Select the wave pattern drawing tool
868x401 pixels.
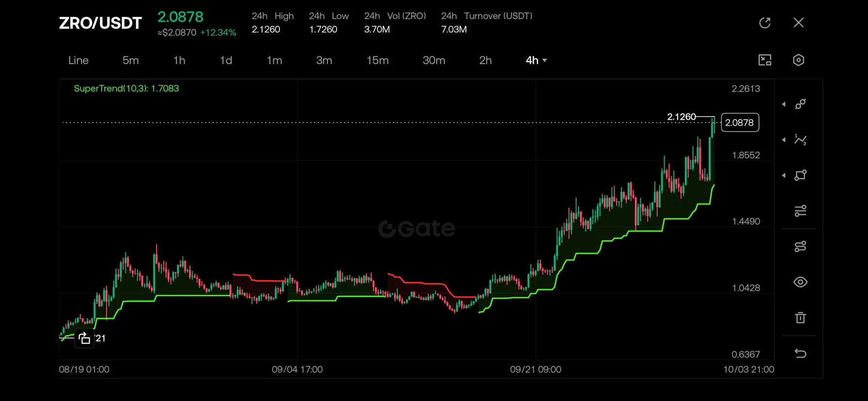click(x=801, y=139)
